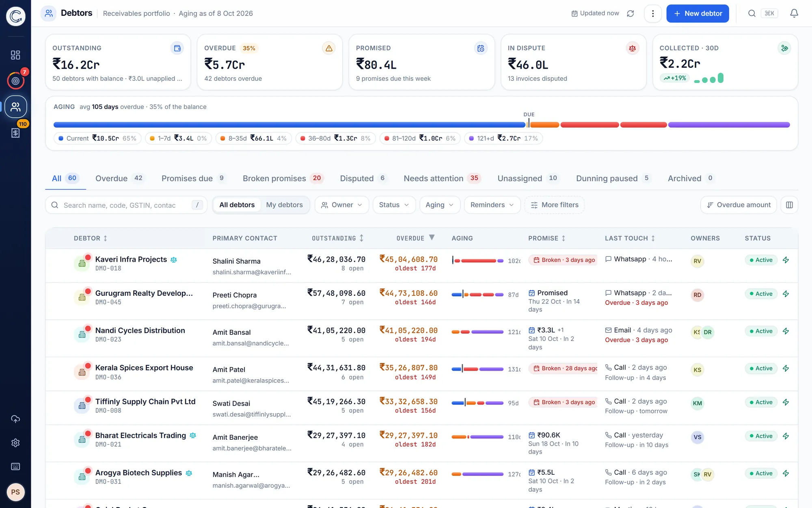Viewport: 812px width, 508px height.
Task: Open the cloud upload icon in sidebar
Action: (15, 419)
